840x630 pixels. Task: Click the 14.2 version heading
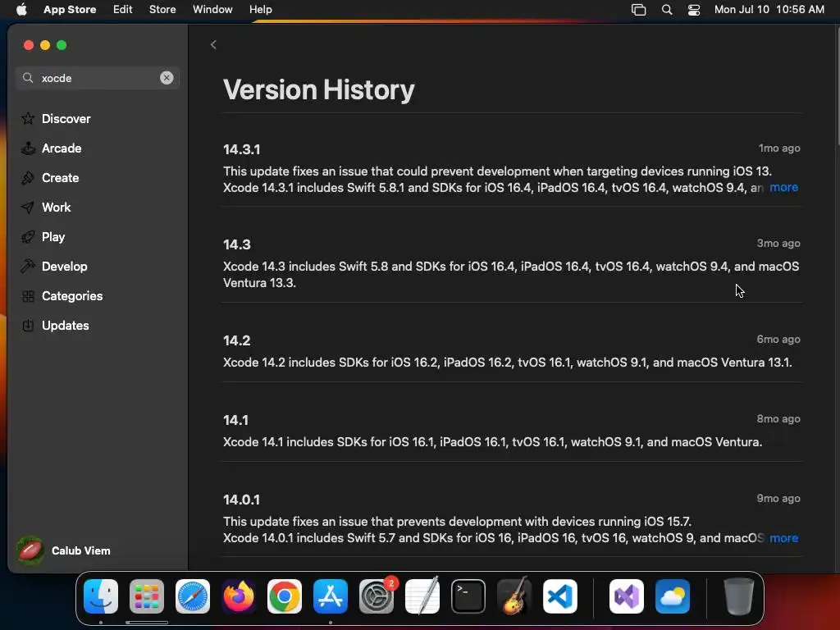click(x=237, y=340)
